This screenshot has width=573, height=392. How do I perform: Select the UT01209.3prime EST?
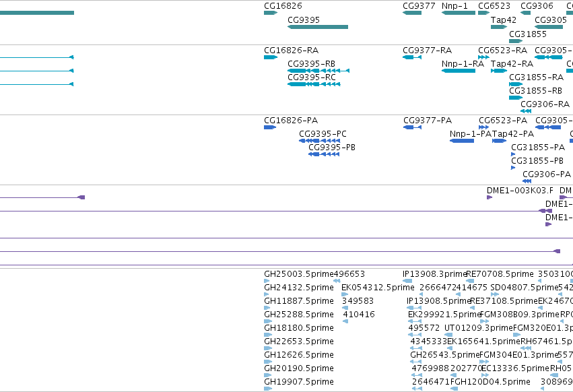448,335
